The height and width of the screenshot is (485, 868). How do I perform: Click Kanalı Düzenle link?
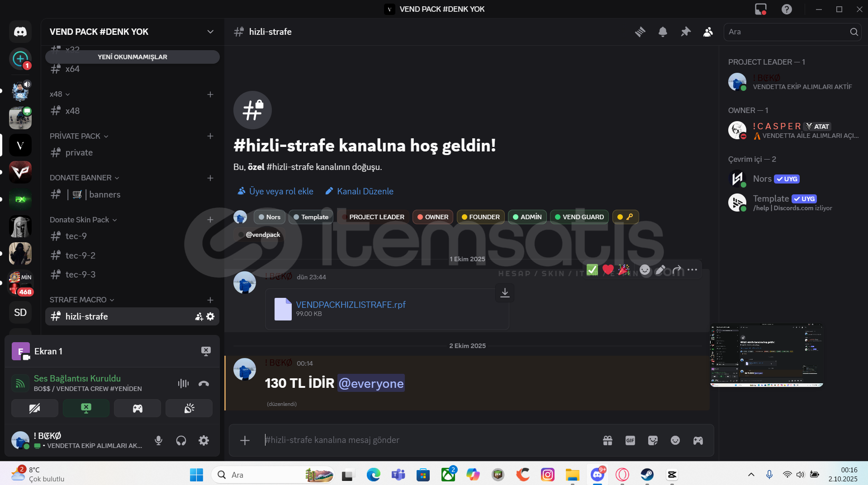[x=360, y=191]
